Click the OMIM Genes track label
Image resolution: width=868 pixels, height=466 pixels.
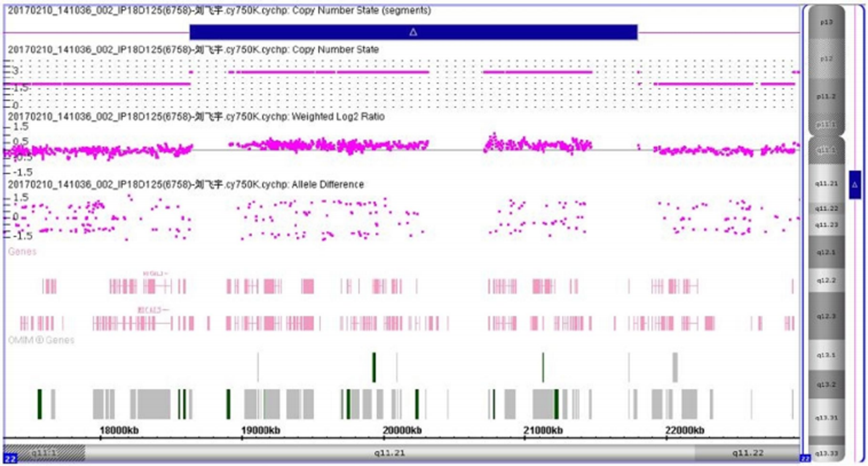pyautogui.click(x=41, y=340)
